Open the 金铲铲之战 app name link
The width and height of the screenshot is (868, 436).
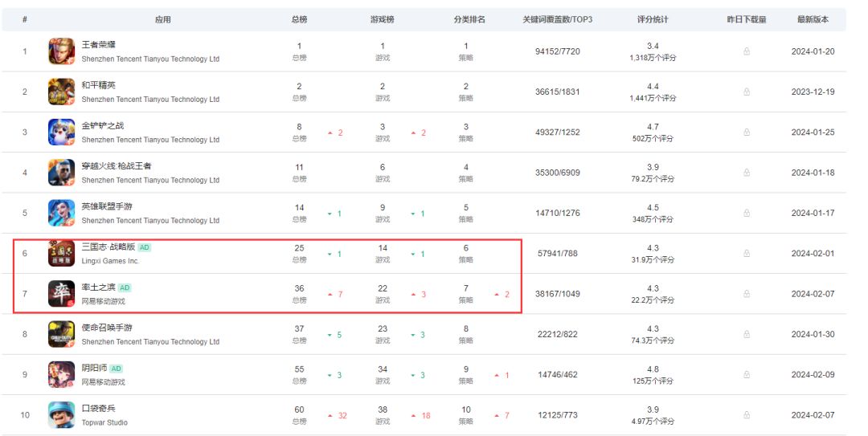[103, 125]
